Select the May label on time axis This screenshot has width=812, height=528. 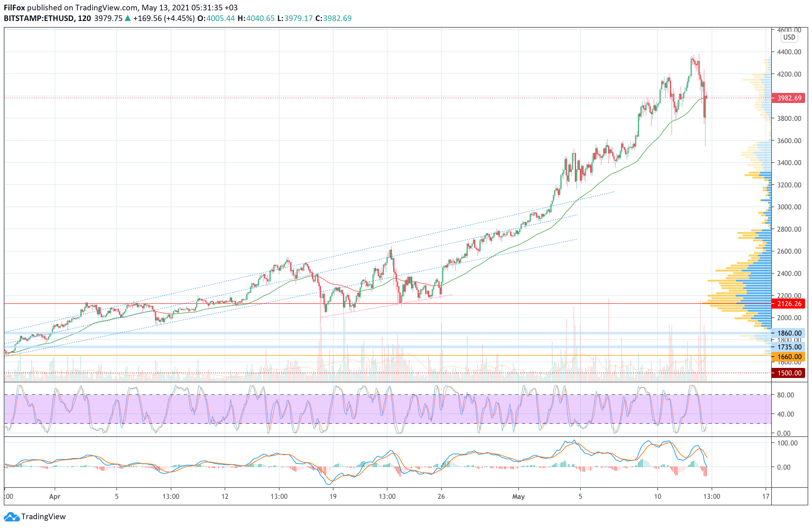coord(518,497)
